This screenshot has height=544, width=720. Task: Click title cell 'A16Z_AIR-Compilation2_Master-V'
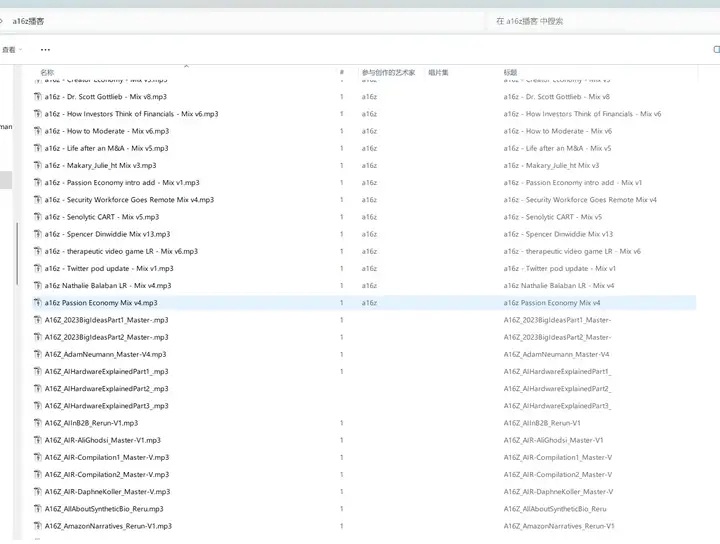click(557, 474)
